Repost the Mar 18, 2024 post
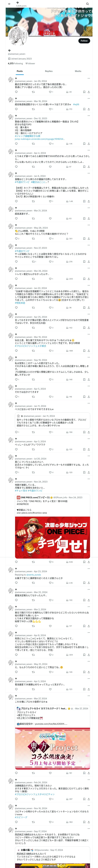This screenshot has width=98, height=868. pyautogui.click(x=33, y=109)
